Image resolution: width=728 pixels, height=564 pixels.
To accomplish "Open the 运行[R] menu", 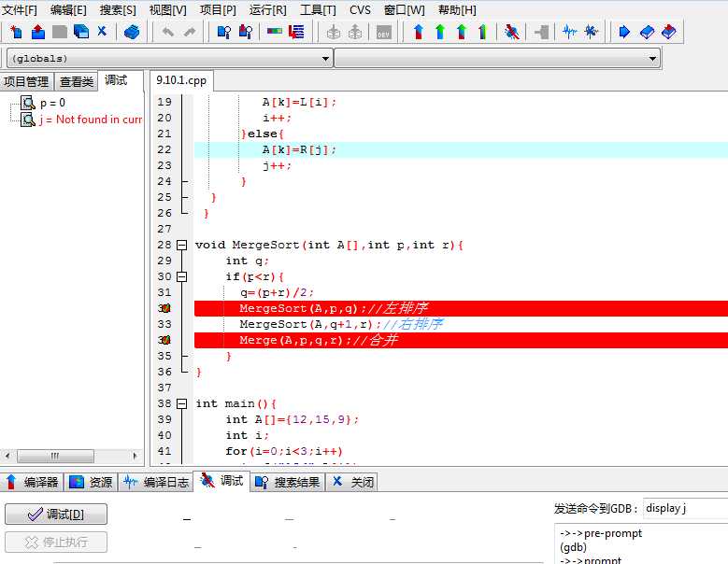I will [x=267, y=9].
